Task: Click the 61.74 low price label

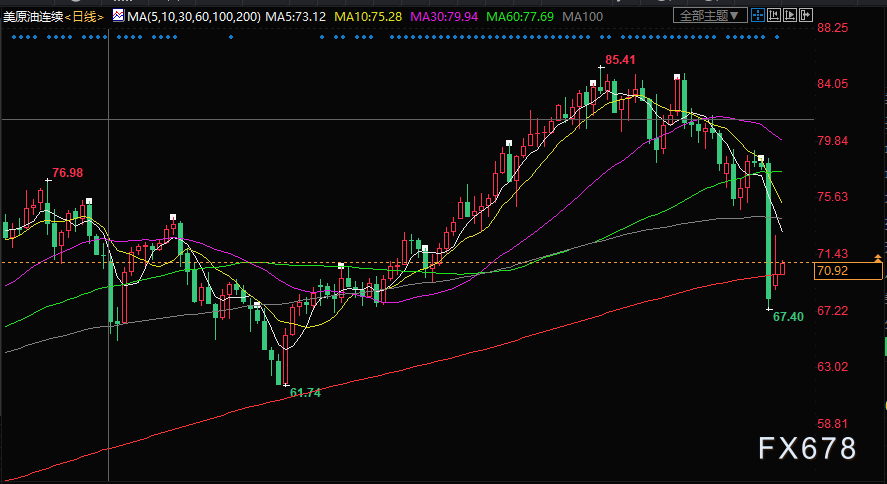Action: (x=305, y=392)
